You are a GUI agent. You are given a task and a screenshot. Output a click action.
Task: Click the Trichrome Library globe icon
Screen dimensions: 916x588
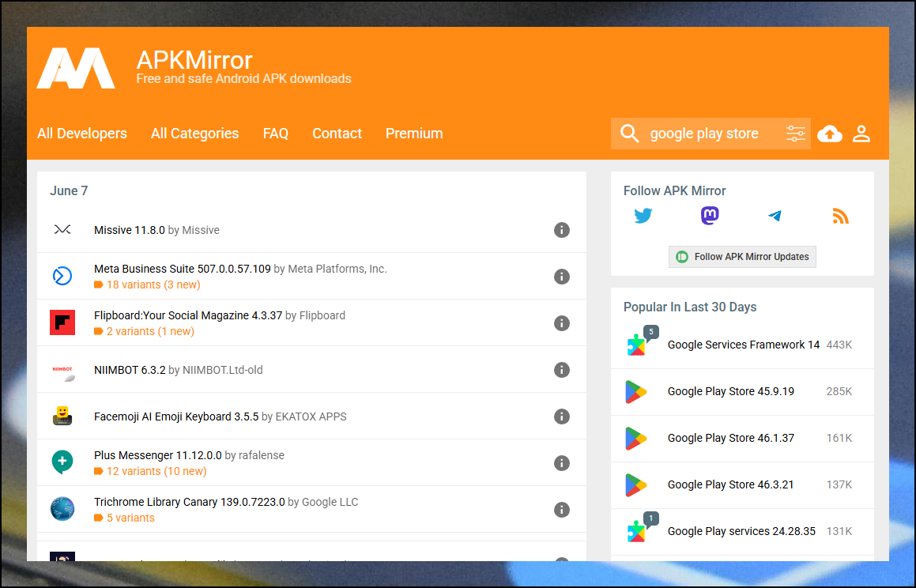(62, 509)
